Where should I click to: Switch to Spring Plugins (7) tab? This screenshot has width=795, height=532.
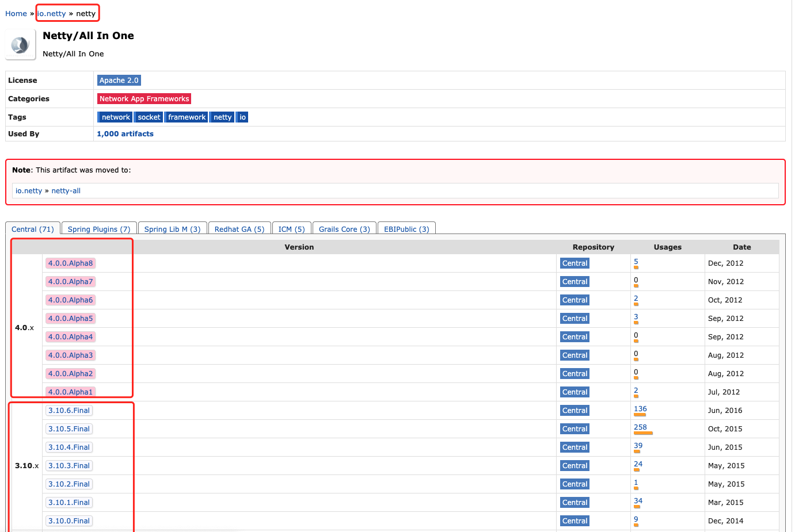(99, 229)
